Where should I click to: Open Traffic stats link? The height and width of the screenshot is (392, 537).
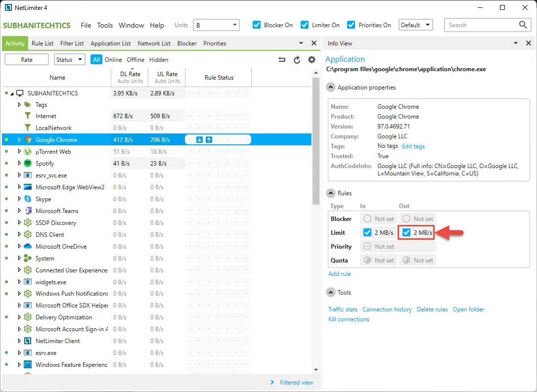(343, 309)
